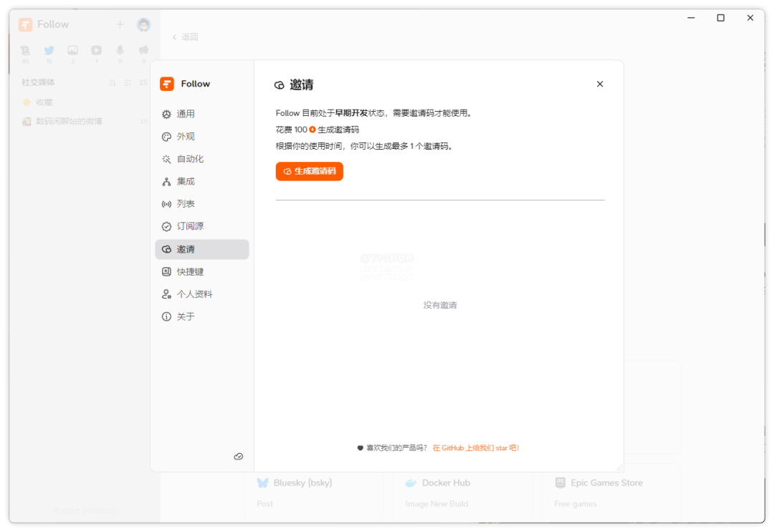Screen dimensions: 774x532
Task: Click 返回 back link
Action: click(185, 37)
